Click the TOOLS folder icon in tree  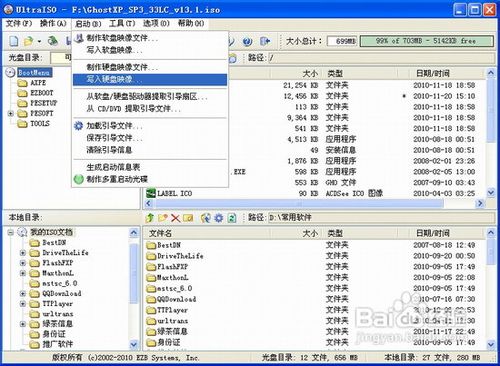coord(22,124)
